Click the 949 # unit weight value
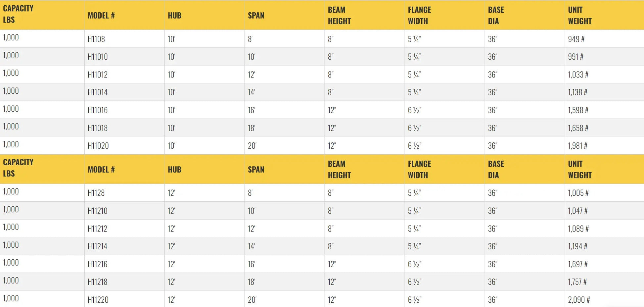 click(576, 39)
